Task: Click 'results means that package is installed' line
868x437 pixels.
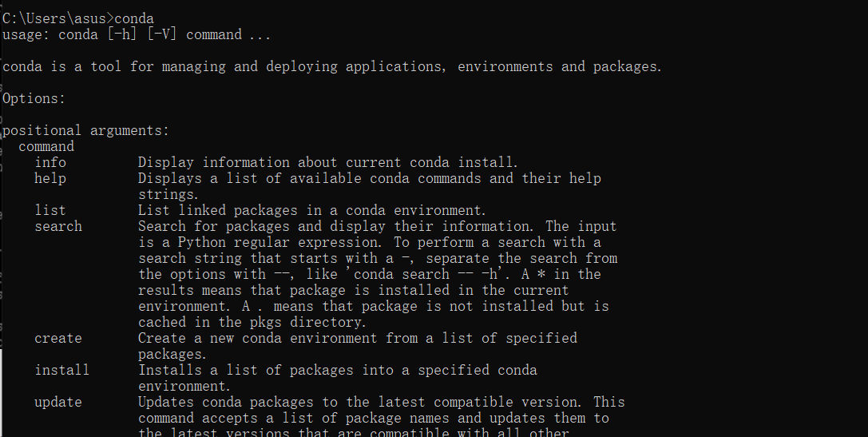Action: (354, 291)
